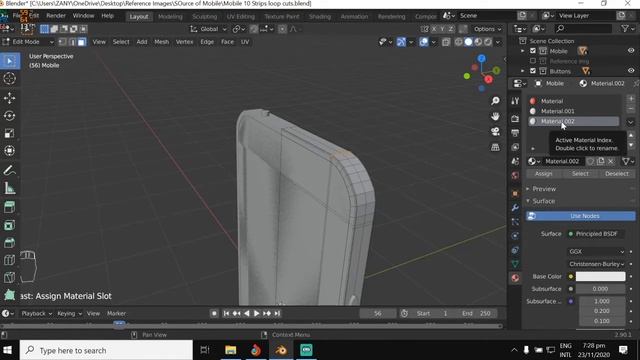Select the Extrude Region tool
Screen dimensions: 640x360
point(10,207)
